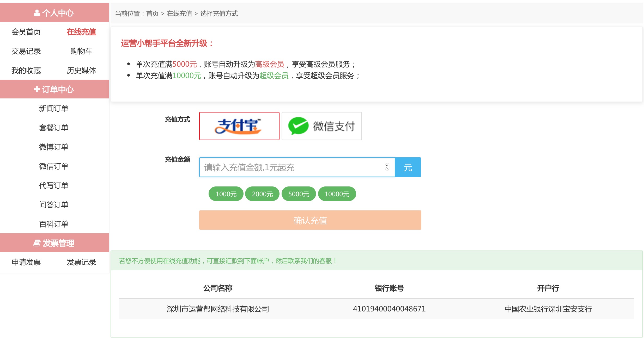Click the 订单中心 section header

click(54, 89)
